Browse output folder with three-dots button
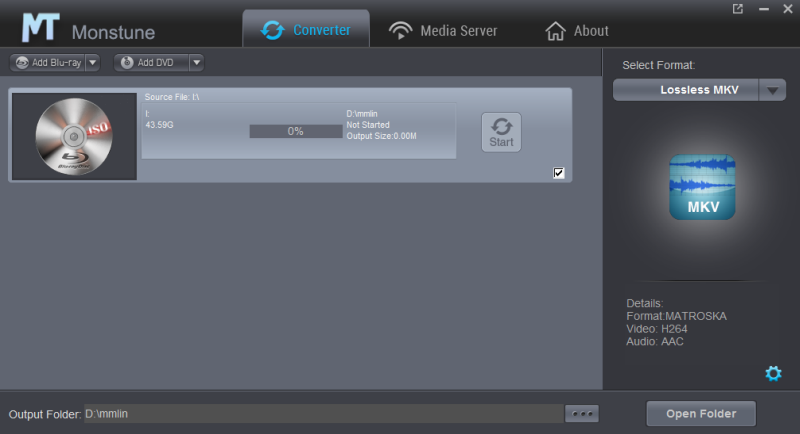The width and height of the screenshot is (800, 434). pyautogui.click(x=581, y=413)
